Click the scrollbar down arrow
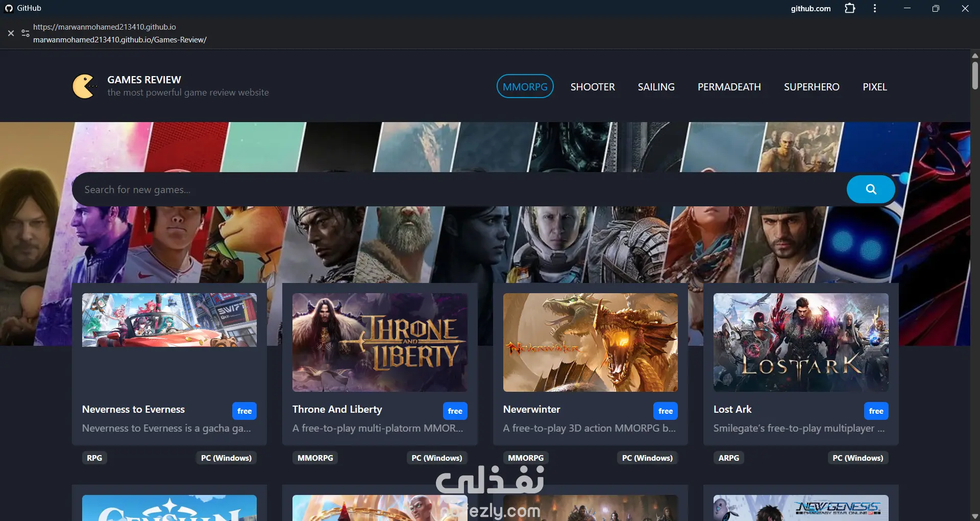The height and width of the screenshot is (521, 980). tap(975, 516)
